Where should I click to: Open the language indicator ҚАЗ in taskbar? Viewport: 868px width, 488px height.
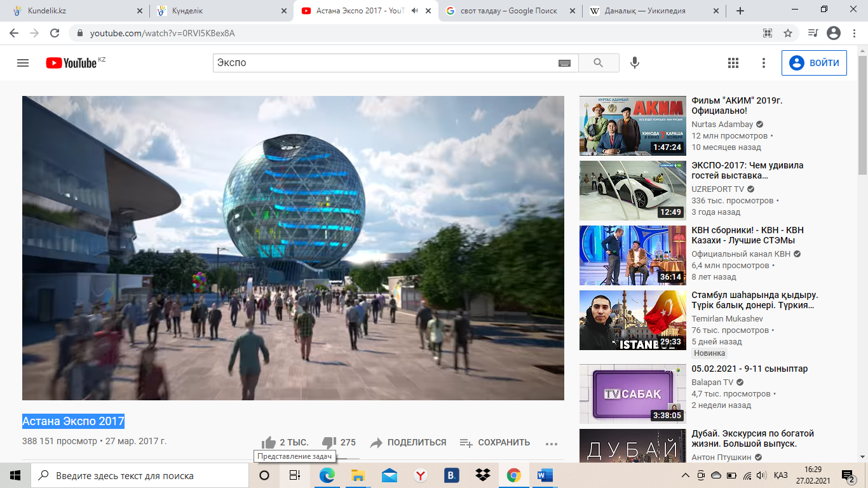pos(781,475)
